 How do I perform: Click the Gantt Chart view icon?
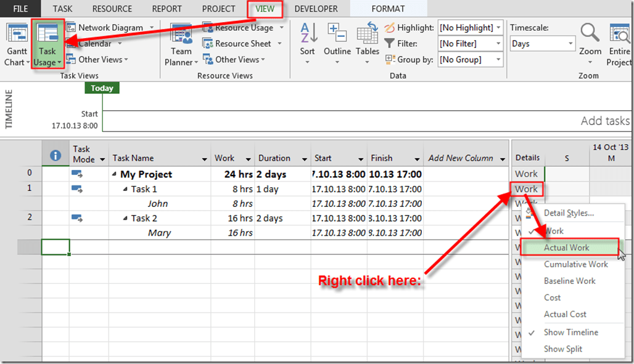tap(16, 38)
